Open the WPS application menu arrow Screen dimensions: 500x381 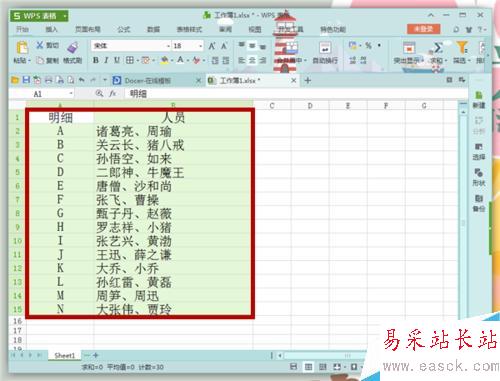coord(65,16)
